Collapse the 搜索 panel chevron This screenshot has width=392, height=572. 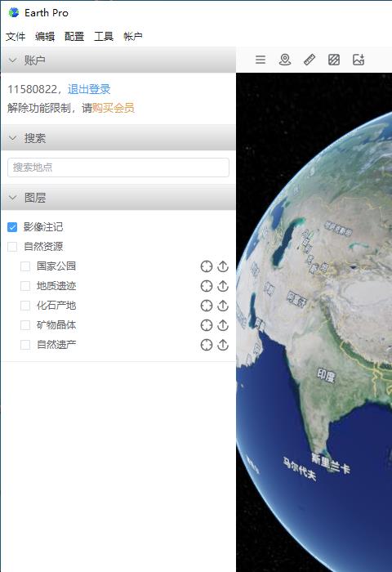point(13,138)
